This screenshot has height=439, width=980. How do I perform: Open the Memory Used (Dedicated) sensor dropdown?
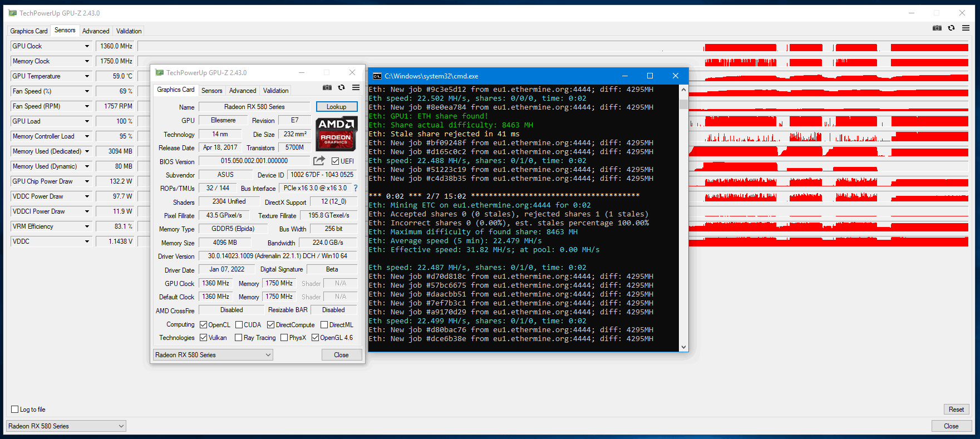[87, 151]
